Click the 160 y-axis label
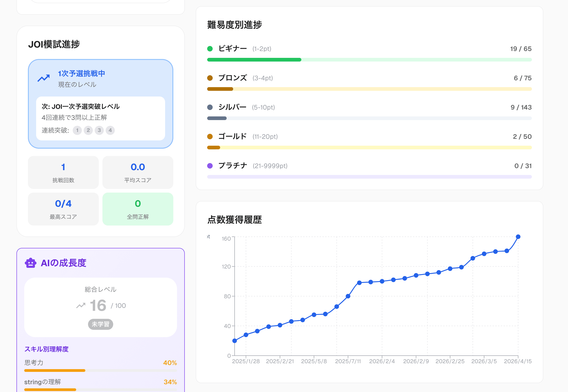 click(x=226, y=239)
